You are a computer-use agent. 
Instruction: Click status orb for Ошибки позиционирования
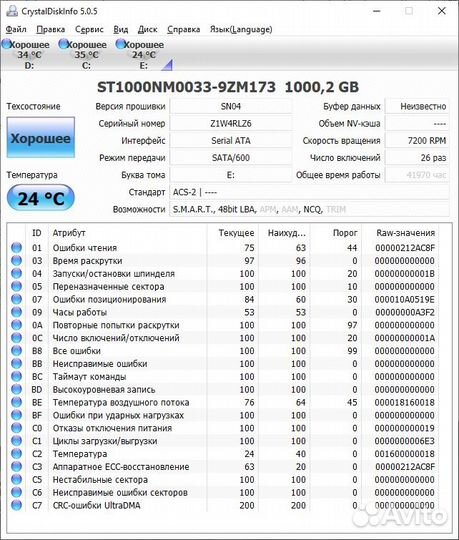pyautogui.click(x=16, y=299)
